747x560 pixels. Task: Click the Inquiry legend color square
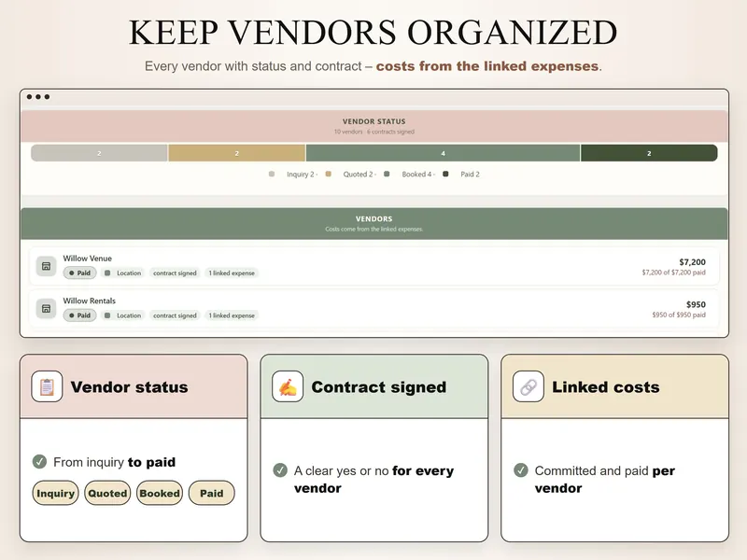tap(272, 175)
